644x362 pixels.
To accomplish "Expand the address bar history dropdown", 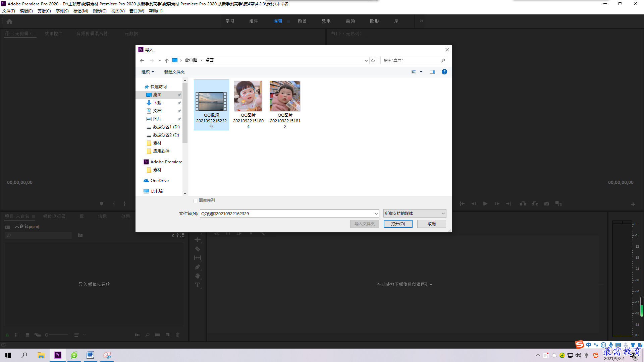I will coord(366,61).
